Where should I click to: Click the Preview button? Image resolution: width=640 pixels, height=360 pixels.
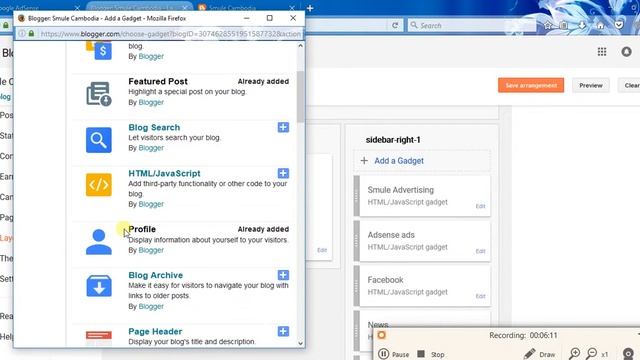coord(591,85)
